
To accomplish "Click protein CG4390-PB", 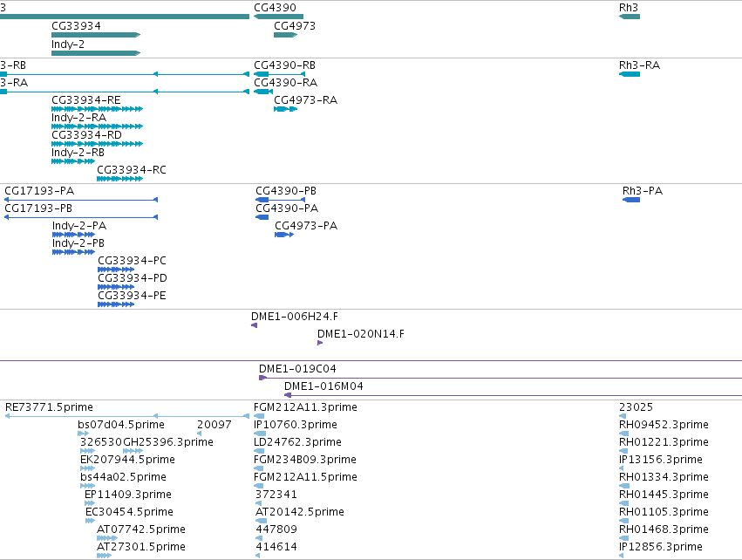I will click(280, 200).
